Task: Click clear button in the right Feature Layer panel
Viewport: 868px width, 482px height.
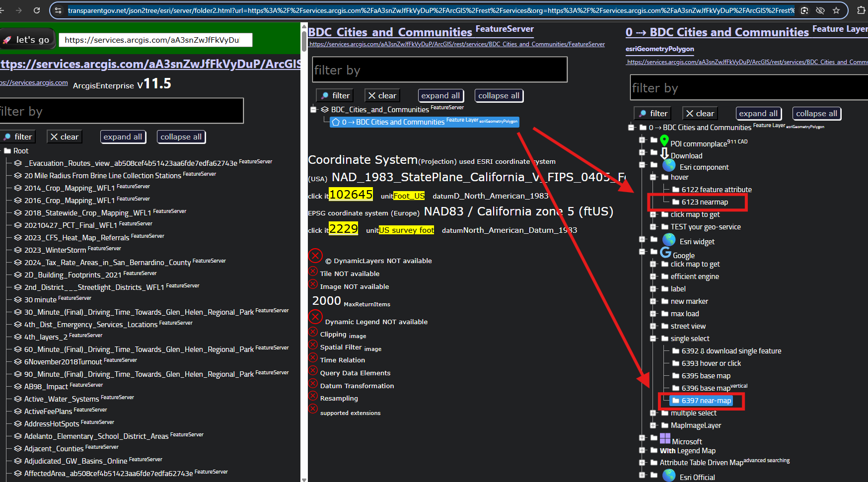Action: pos(700,113)
